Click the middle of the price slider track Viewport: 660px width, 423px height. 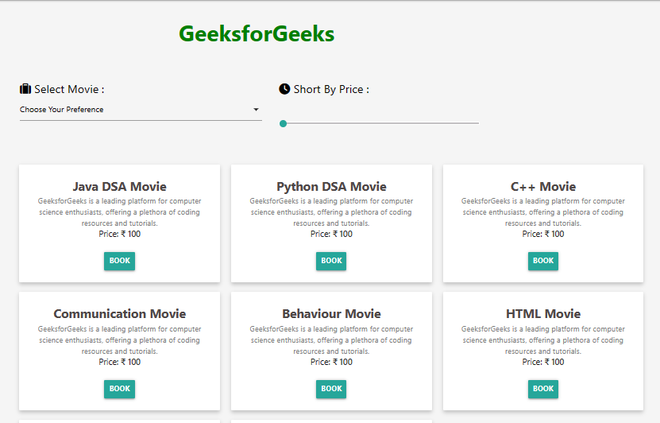pos(379,123)
